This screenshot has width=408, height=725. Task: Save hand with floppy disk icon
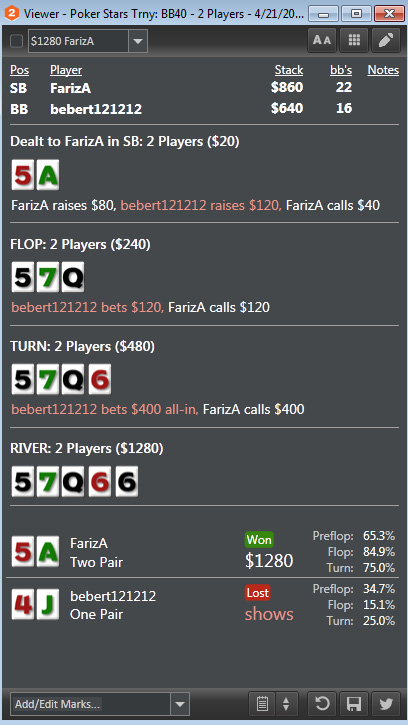click(354, 704)
